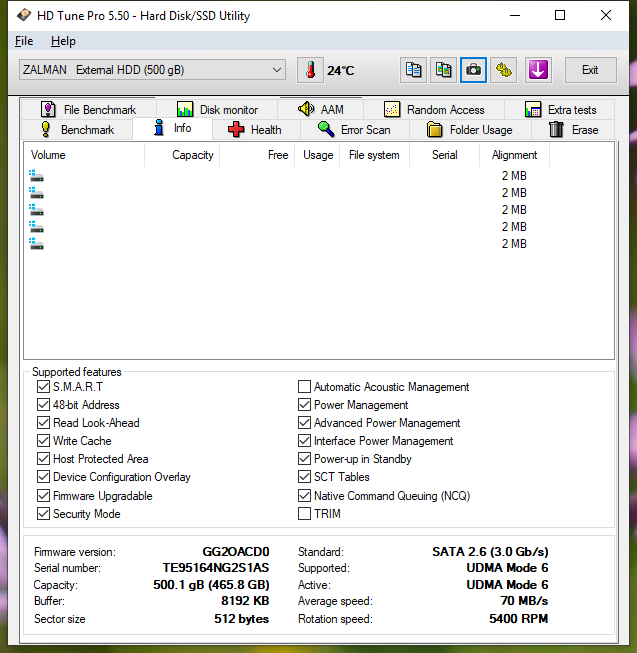This screenshot has width=637, height=653.
Task: Toggle the Host Protected Area checkbox
Action: (43, 459)
